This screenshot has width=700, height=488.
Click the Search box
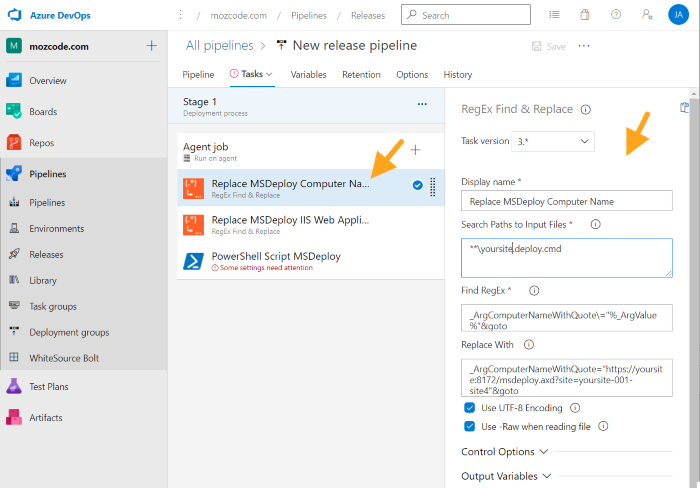click(x=466, y=15)
